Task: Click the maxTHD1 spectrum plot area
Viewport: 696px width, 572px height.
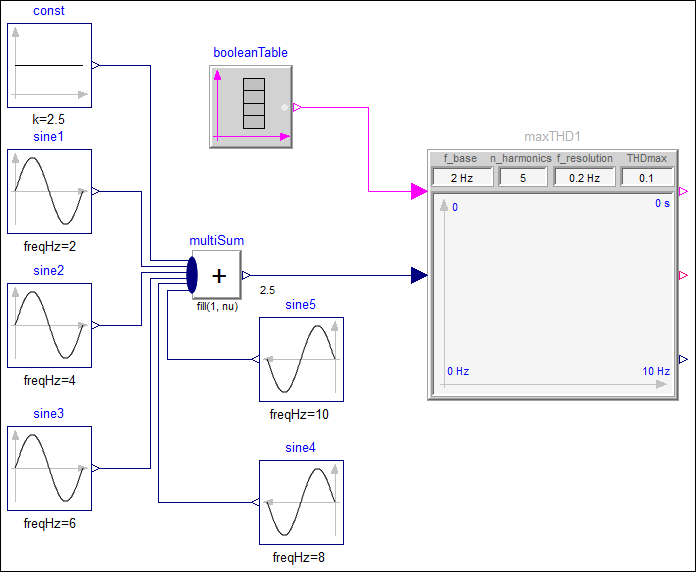Action: point(552,290)
